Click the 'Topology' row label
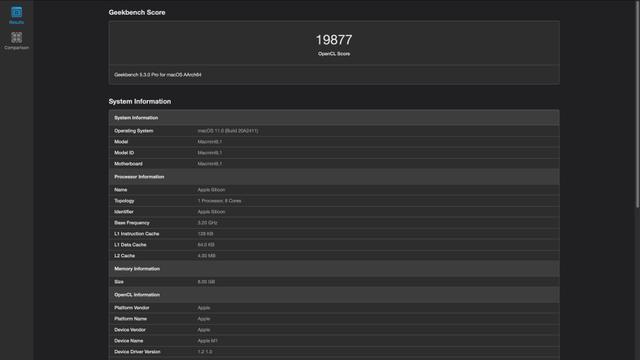Screen dimensions: 640x360 pos(124,201)
